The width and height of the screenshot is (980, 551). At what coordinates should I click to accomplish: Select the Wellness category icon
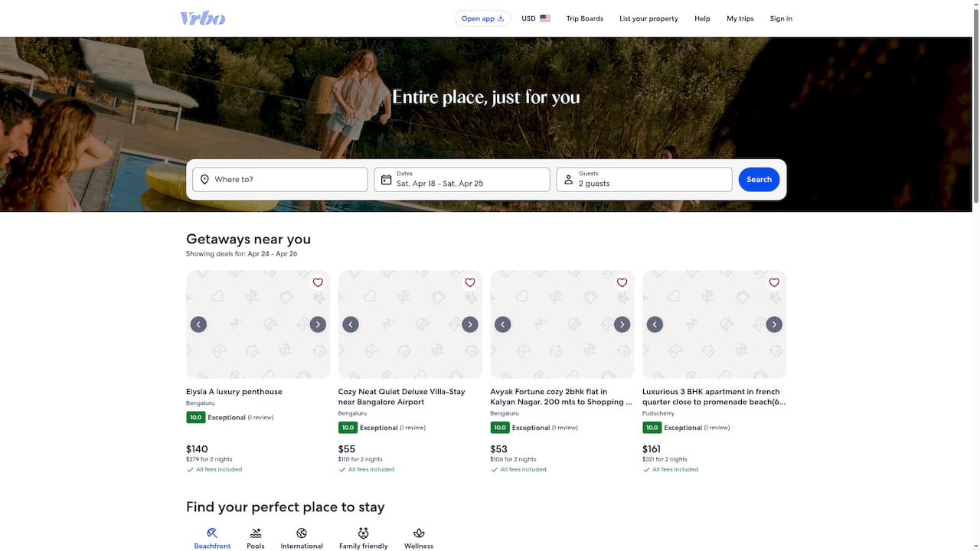[x=418, y=534]
